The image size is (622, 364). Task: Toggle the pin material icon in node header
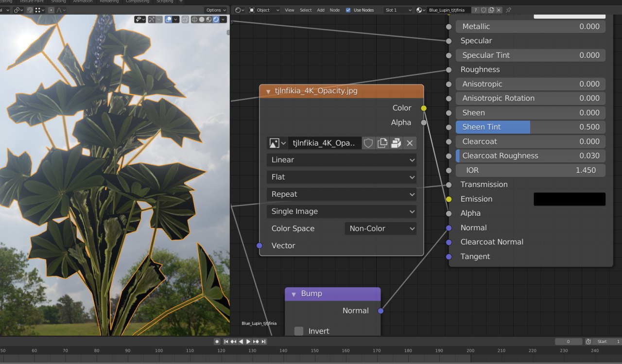coord(508,10)
